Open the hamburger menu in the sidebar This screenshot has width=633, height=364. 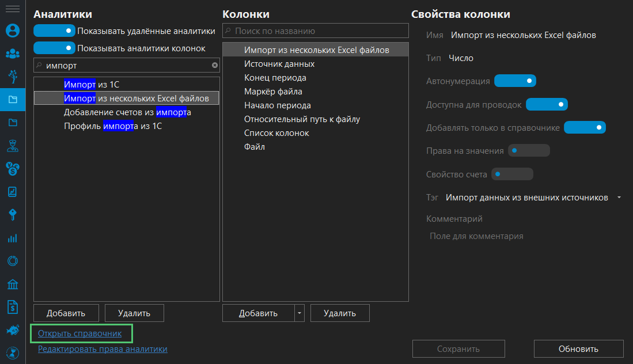click(x=12, y=9)
